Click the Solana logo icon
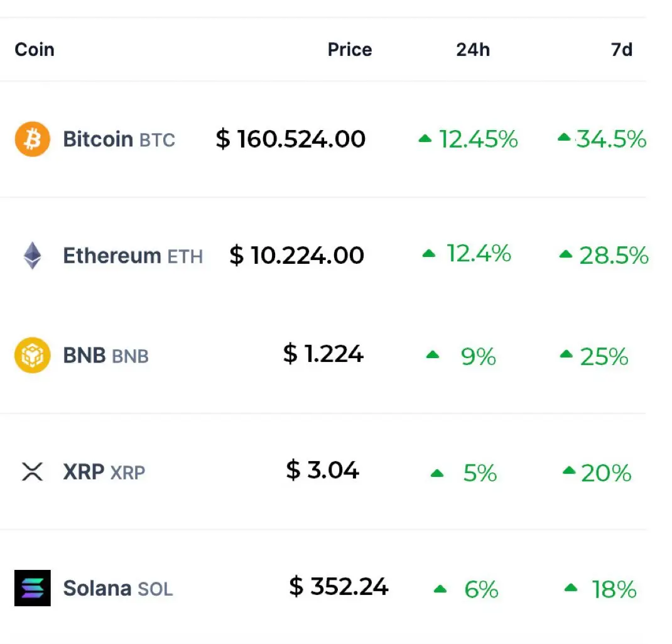The height and width of the screenshot is (644, 672). [x=32, y=588]
